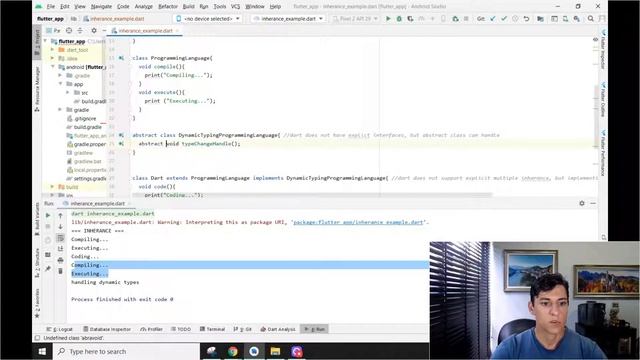Collapse all icon in Project panel

coord(80,31)
